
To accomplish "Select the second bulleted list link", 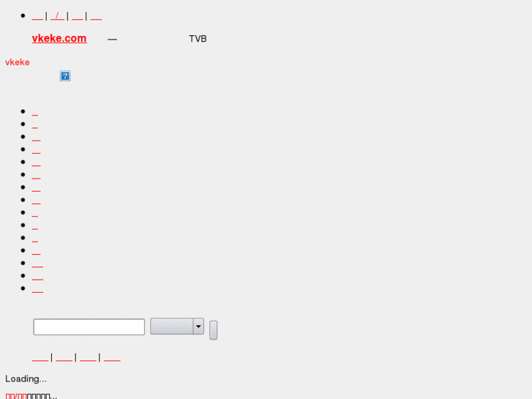I will click(35, 125).
